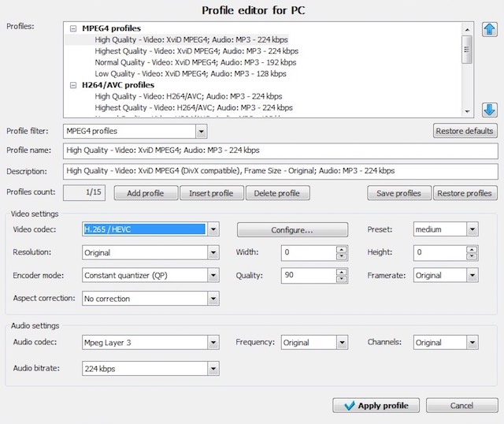Image resolution: width=504 pixels, height=424 pixels.
Task: Click Save profiles button
Action: point(399,193)
